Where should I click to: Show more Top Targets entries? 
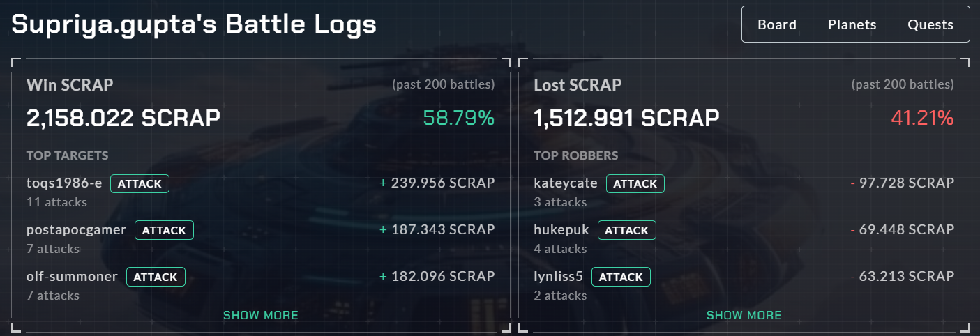[260, 315]
